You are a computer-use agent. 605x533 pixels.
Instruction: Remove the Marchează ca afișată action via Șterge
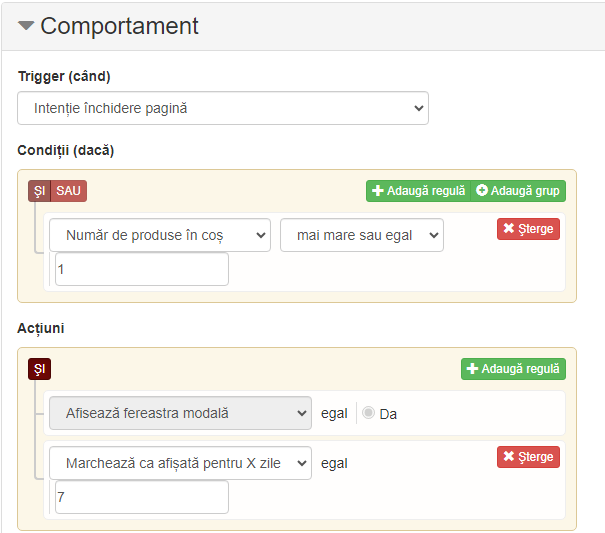click(528, 457)
